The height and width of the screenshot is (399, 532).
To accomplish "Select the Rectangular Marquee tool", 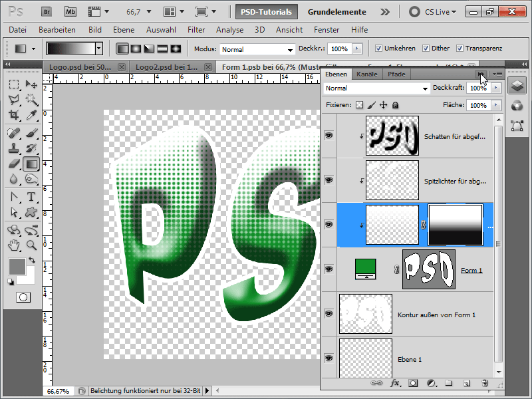I will [x=13, y=84].
